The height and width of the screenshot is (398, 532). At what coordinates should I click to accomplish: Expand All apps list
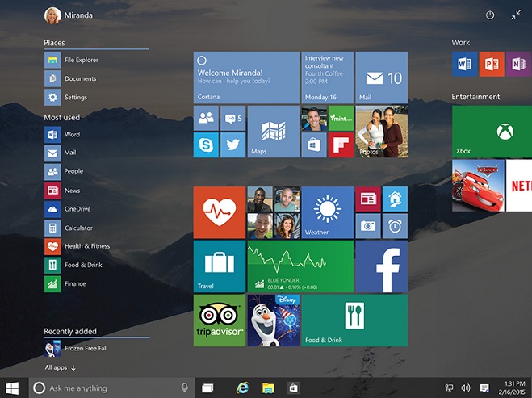61,367
